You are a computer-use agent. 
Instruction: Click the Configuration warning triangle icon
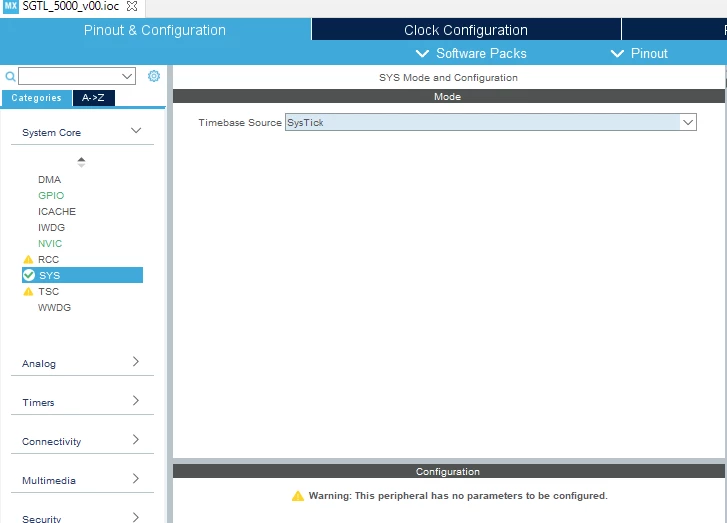pyautogui.click(x=298, y=496)
